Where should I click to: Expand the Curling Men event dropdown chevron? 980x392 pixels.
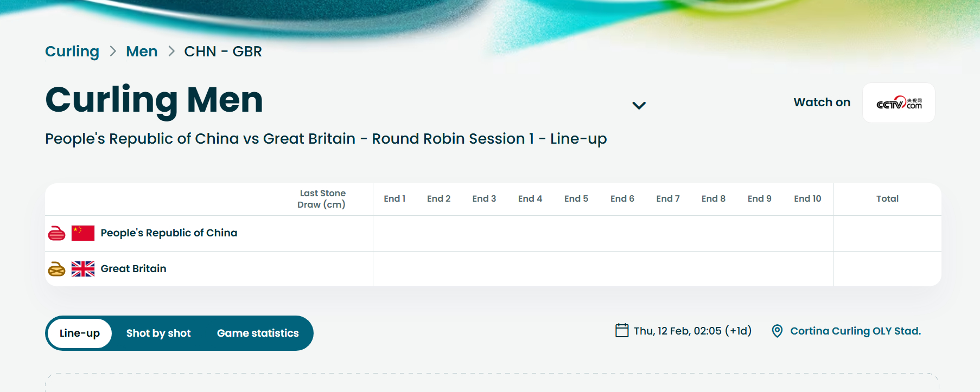639,105
